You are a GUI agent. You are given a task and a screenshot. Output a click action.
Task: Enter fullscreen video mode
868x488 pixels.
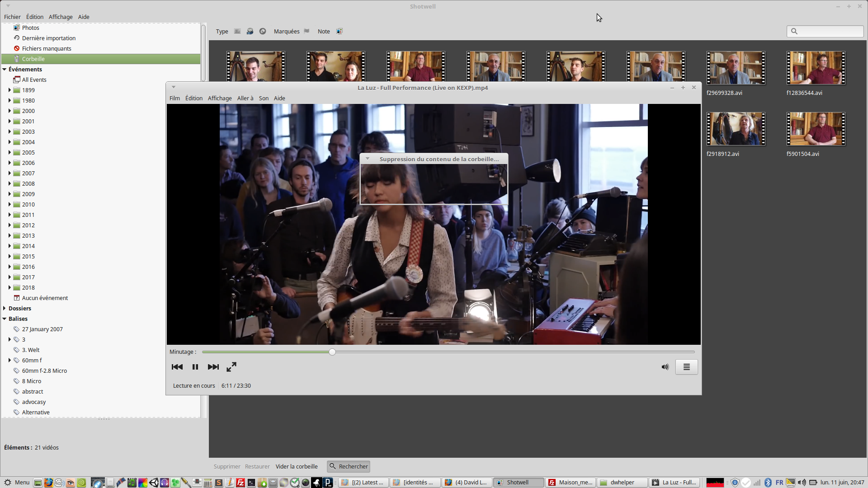pyautogui.click(x=231, y=367)
